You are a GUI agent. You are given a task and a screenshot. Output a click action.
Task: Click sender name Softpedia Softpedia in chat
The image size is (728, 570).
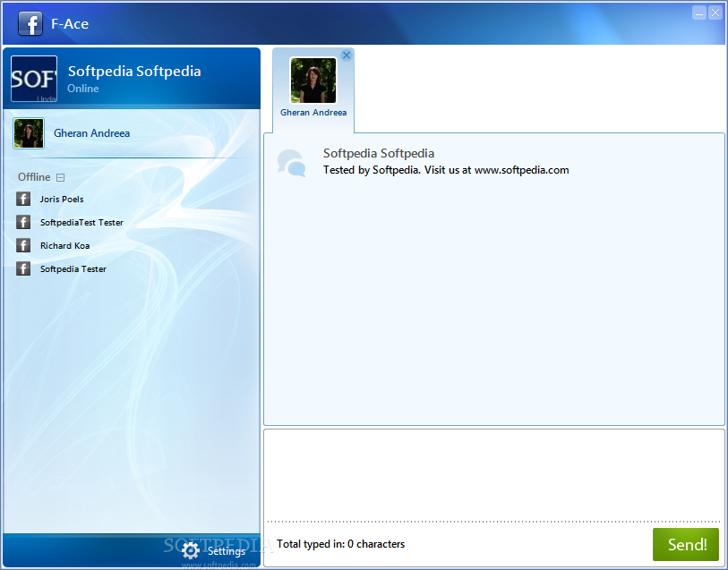pyautogui.click(x=379, y=153)
